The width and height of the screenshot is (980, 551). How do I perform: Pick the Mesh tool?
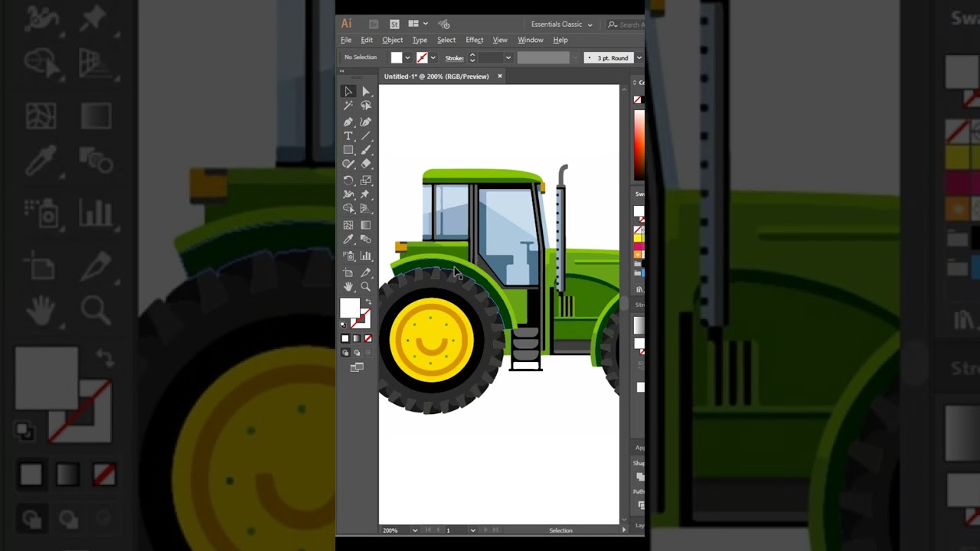pos(348,225)
